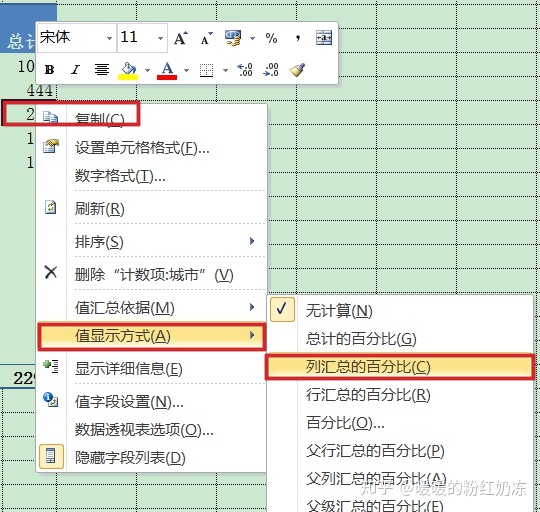
Task: Open 值显示方式(A) submenu
Action: tap(152, 336)
